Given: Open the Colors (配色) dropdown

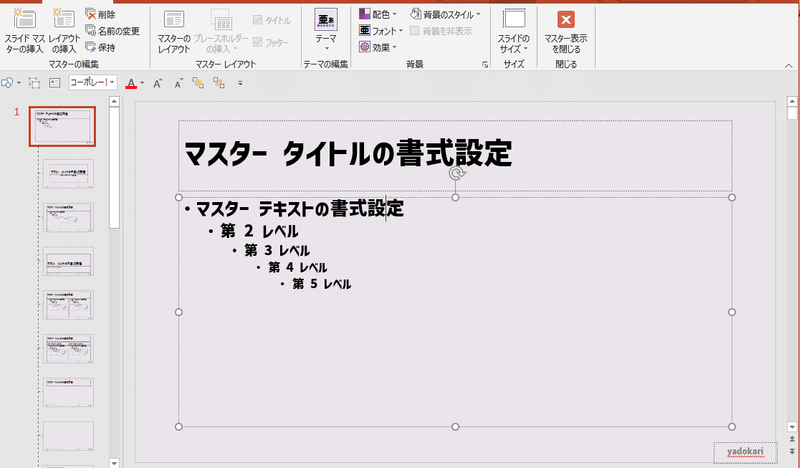Looking at the screenshot, I should pyautogui.click(x=378, y=14).
